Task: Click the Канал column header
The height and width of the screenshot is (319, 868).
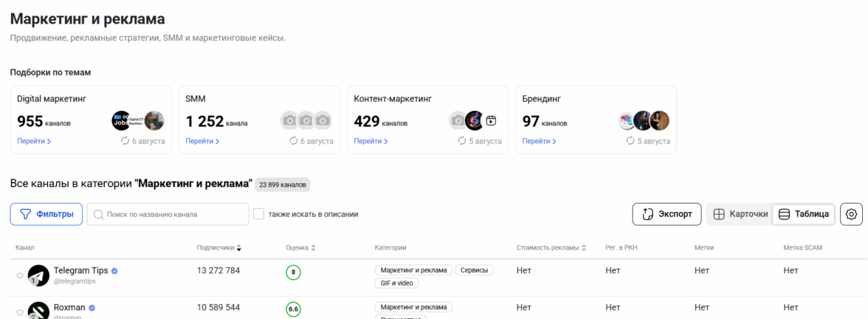Action: tap(25, 247)
